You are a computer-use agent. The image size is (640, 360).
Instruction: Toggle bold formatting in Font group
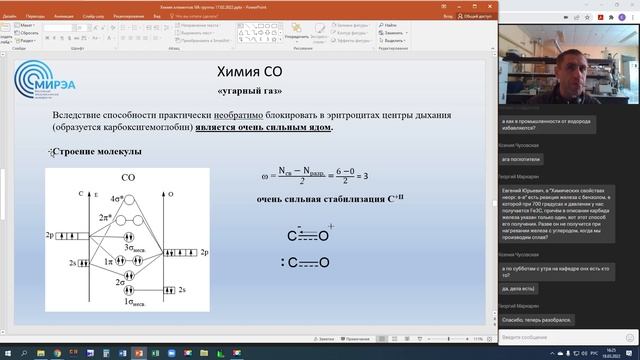click(47, 38)
